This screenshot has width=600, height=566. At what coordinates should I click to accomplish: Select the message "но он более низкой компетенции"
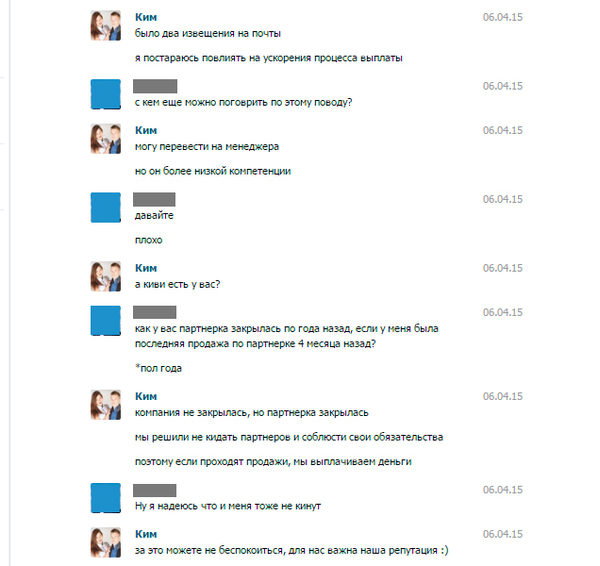[x=212, y=171]
